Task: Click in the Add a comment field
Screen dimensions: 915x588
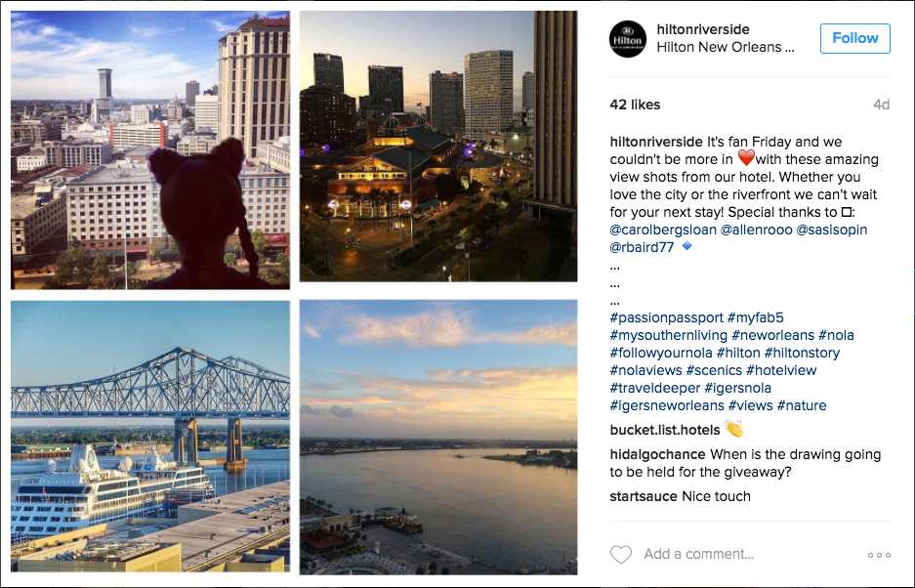Action: 732,555
